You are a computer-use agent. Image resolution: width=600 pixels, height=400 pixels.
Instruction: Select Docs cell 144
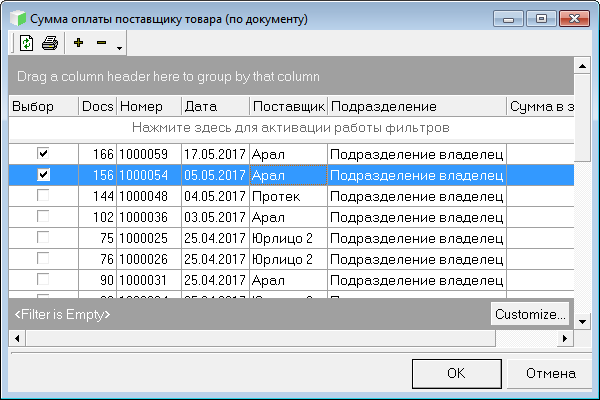(x=98, y=196)
